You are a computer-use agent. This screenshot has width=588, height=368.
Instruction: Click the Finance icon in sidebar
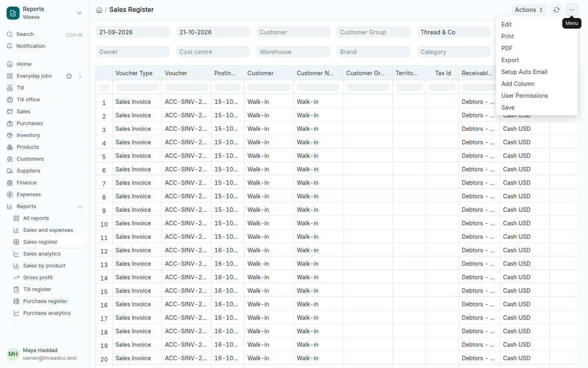[x=10, y=183]
